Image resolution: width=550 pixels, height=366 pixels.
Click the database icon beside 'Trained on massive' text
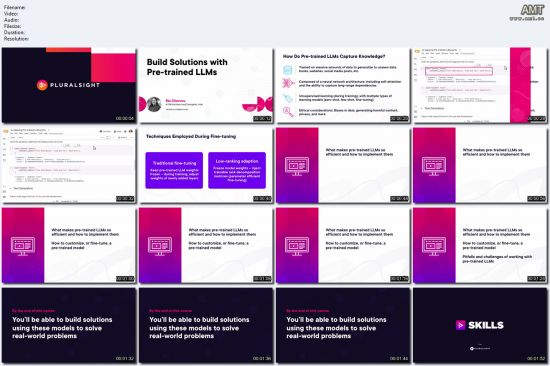tap(288, 69)
